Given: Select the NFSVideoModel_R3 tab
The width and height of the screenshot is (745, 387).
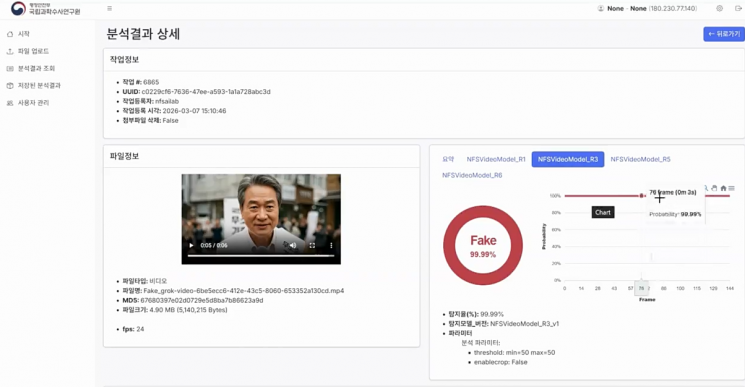Looking at the screenshot, I should 568,159.
